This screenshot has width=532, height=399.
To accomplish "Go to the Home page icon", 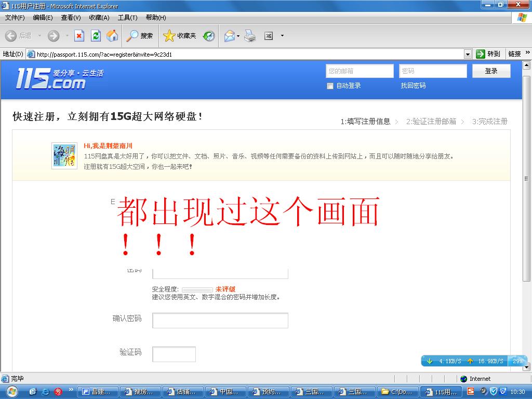I will tap(112, 36).
